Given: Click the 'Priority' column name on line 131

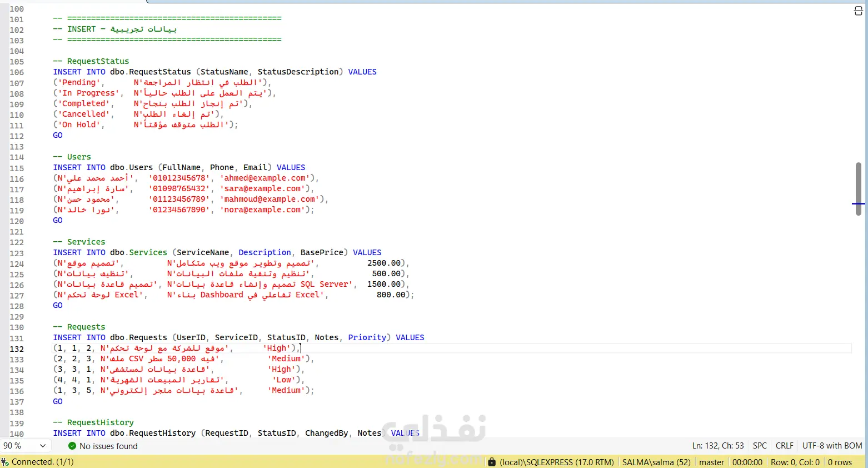Looking at the screenshot, I should pyautogui.click(x=367, y=337).
